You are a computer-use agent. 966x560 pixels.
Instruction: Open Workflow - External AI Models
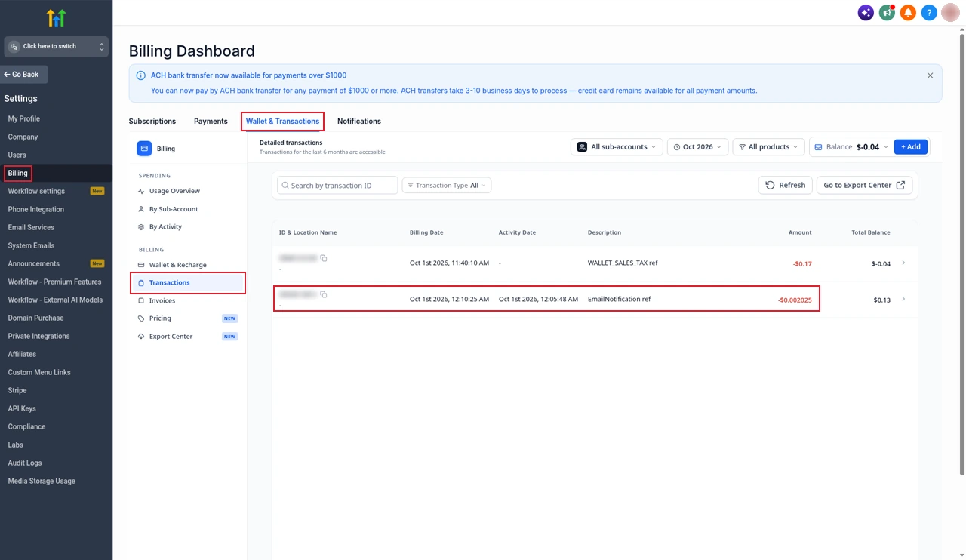(x=55, y=300)
